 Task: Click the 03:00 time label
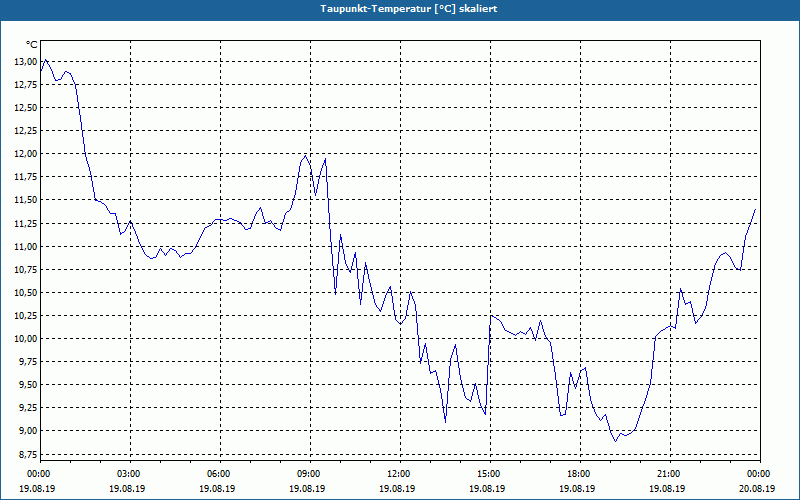click(x=131, y=474)
